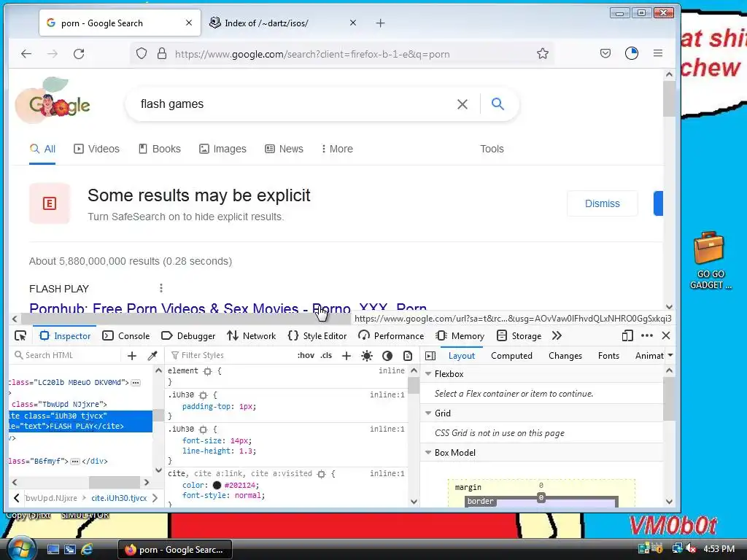Select the Images search filter

(x=222, y=149)
